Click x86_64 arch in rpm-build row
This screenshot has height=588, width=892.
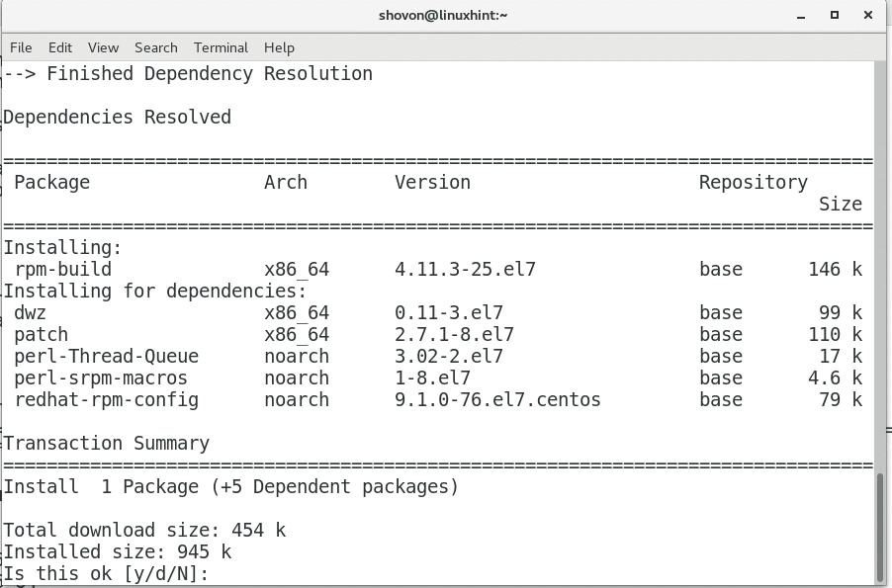pos(297,269)
